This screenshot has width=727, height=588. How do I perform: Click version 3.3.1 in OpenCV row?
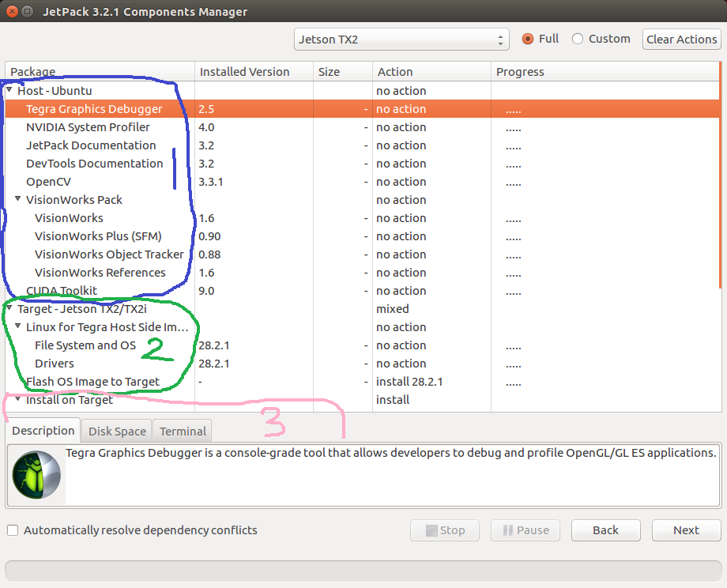click(x=210, y=182)
